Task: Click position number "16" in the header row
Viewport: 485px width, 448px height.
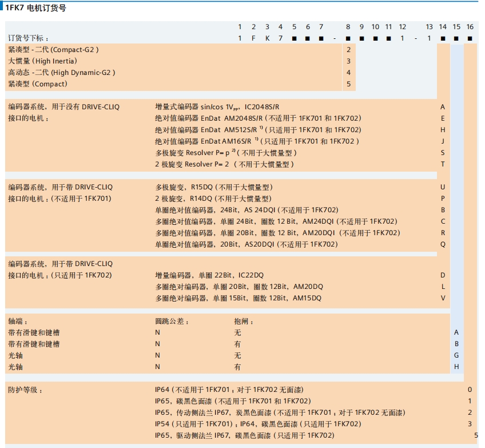Action: pyautogui.click(x=470, y=27)
